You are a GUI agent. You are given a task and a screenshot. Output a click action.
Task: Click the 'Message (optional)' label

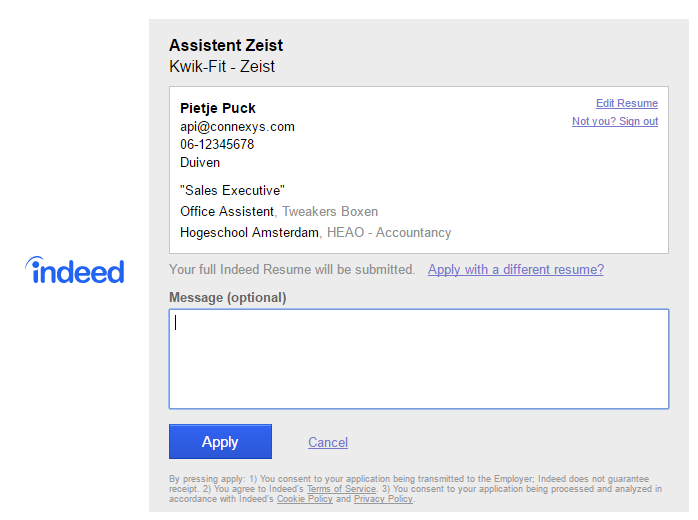[x=227, y=297]
